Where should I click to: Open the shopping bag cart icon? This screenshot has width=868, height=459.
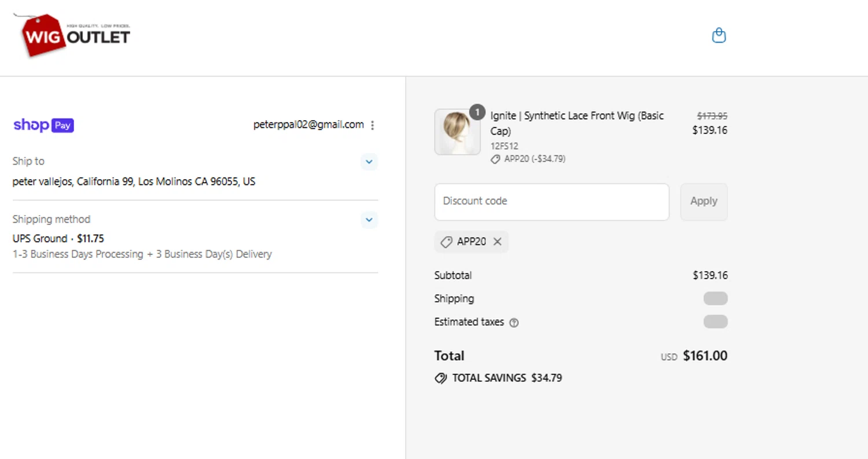[719, 36]
